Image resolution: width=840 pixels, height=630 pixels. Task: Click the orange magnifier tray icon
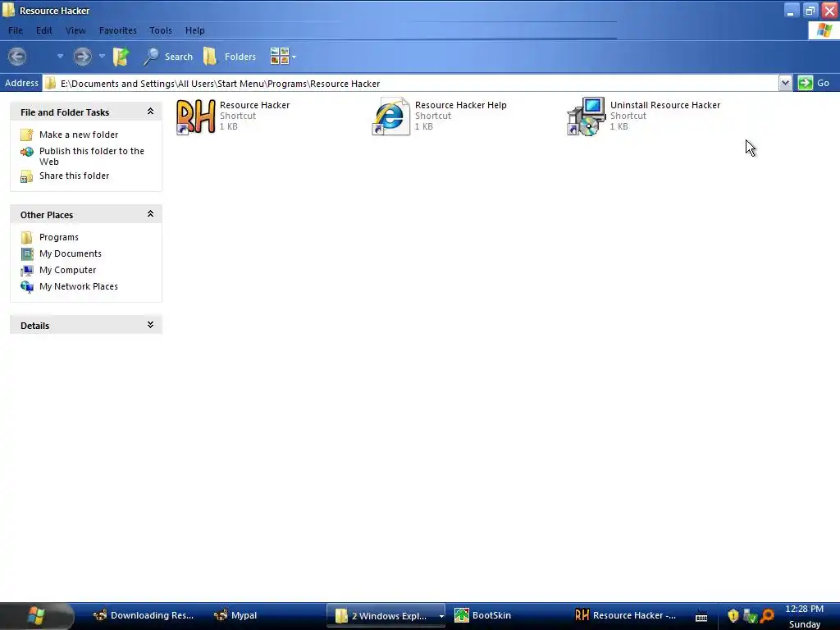coord(767,616)
